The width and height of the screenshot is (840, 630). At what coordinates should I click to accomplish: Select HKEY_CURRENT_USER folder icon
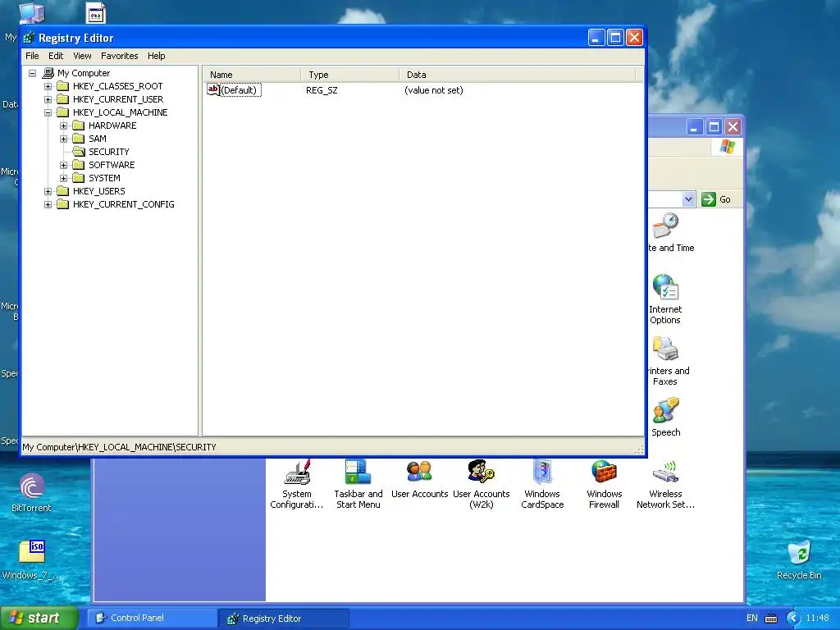pos(63,99)
